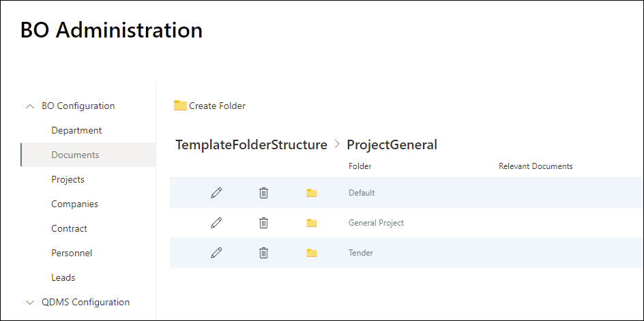Open Personnel from the sidebar
Screen dimensions: 644x321
click(x=72, y=254)
